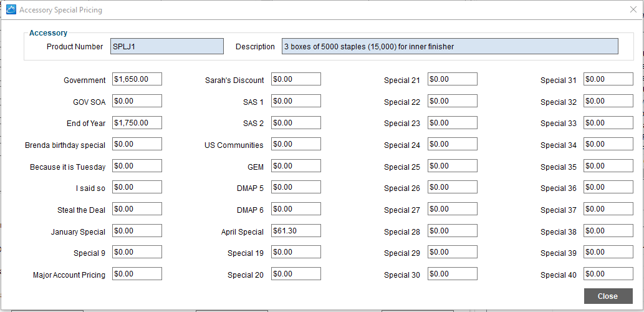644x312 pixels.
Task: Select the Special 30 price field
Action: [x=452, y=274]
